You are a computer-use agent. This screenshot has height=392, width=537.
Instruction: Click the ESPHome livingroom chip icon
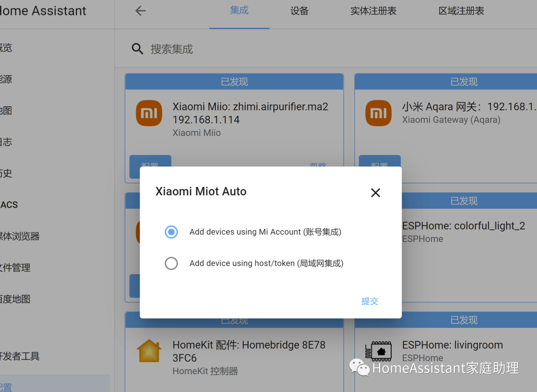(x=378, y=352)
